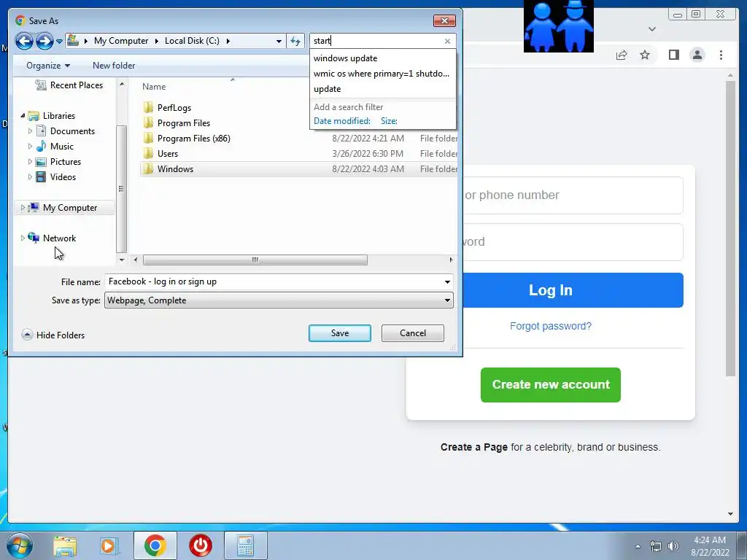Sort files by Name column header
This screenshot has height=560, width=747.
154,87
